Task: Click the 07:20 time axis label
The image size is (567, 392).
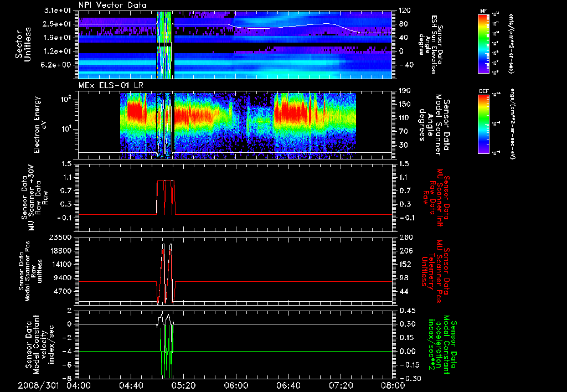Action: (341, 385)
